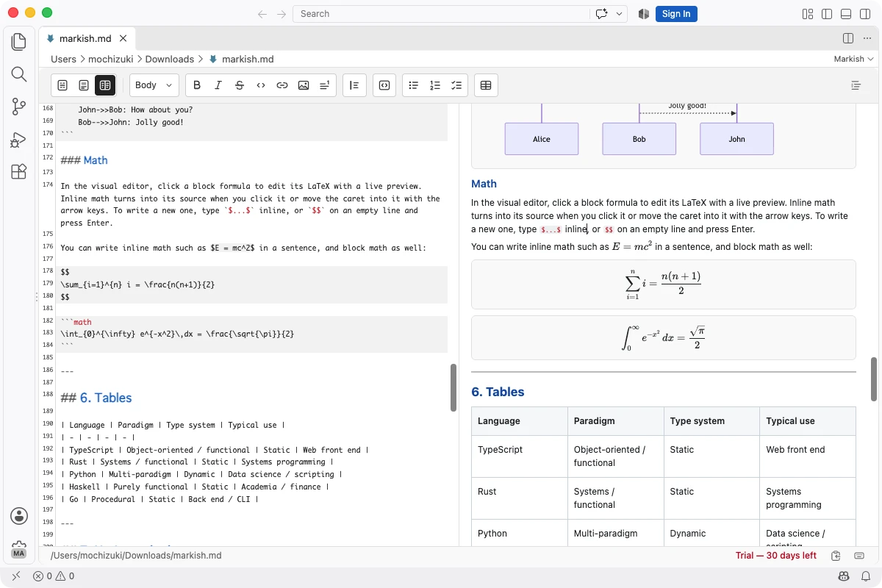Viewport: 882px width, 588px height.
Task: Insert a bulleted list
Action: click(x=414, y=85)
